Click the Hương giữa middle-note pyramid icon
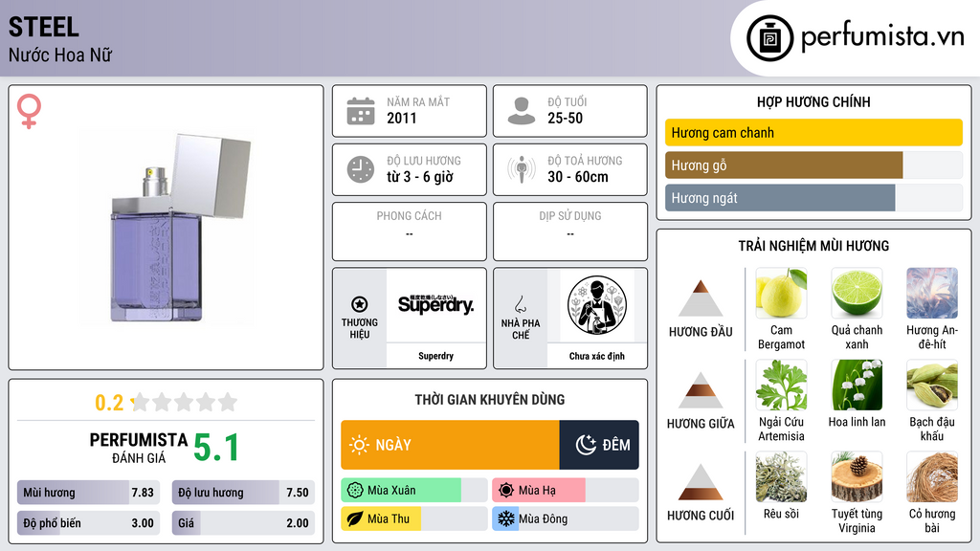 click(x=701, y=390)
